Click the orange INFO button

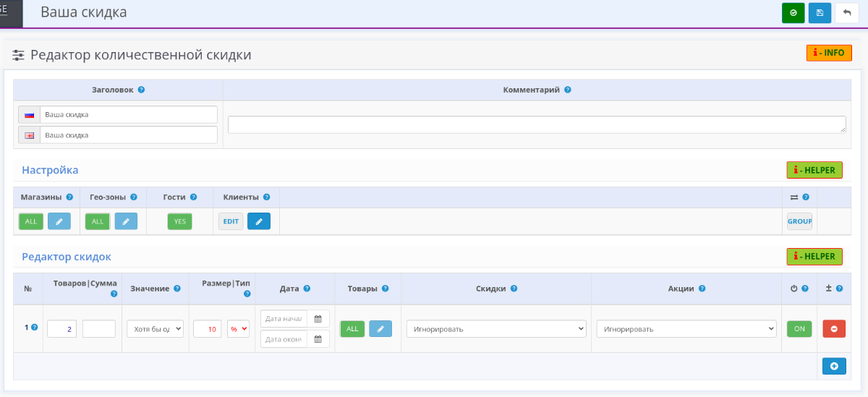click(829, 53)
